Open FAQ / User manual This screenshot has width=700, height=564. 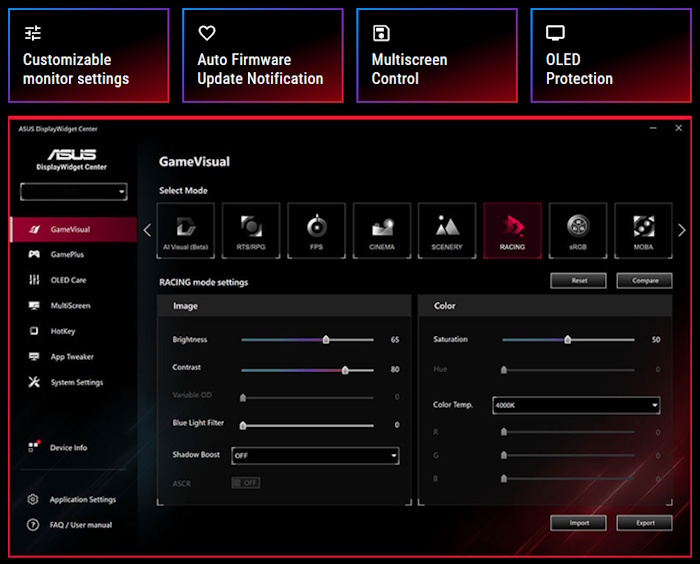[81, 525]
